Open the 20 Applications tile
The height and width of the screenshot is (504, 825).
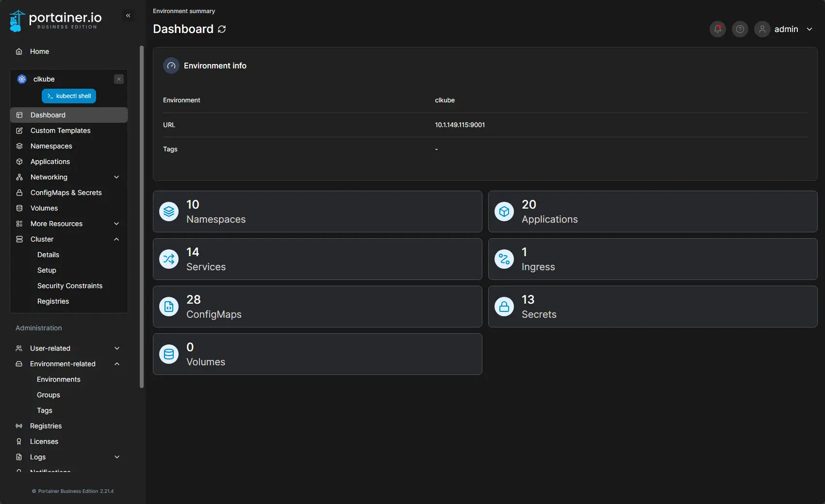652,211
